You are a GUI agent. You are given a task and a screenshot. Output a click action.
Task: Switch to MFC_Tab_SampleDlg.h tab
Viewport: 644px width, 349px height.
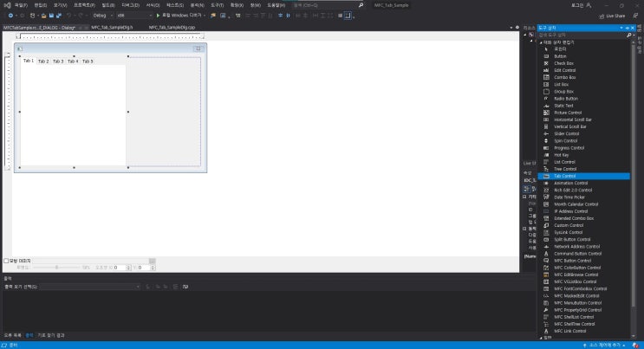pyautogui.click(x=112, y=28)
